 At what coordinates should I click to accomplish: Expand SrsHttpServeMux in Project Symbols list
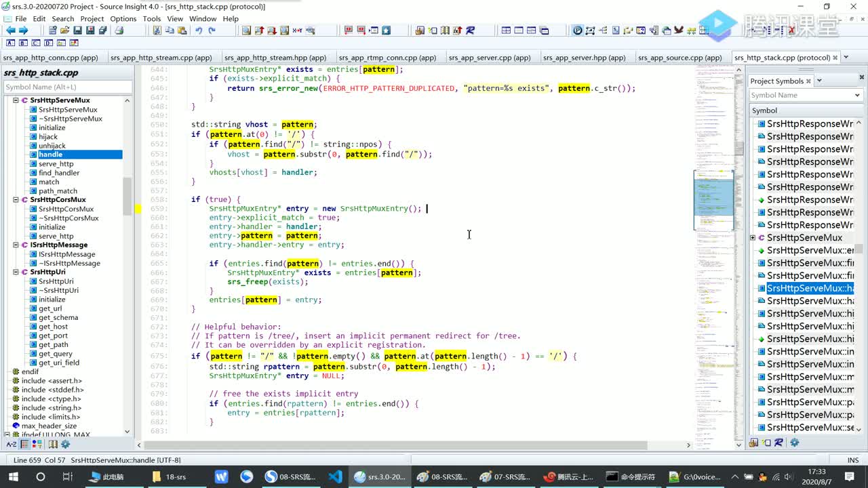(753, 238)
